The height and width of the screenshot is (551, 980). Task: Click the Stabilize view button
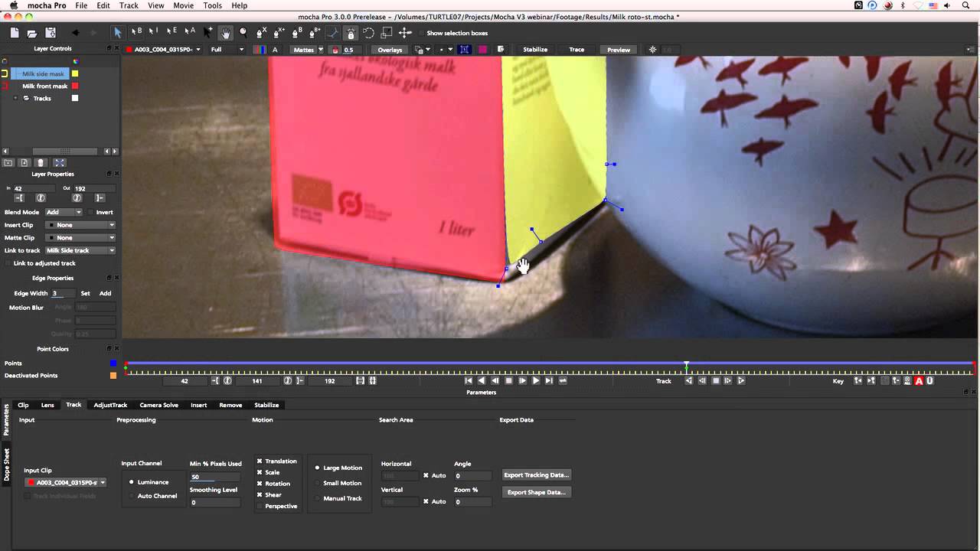535,50
